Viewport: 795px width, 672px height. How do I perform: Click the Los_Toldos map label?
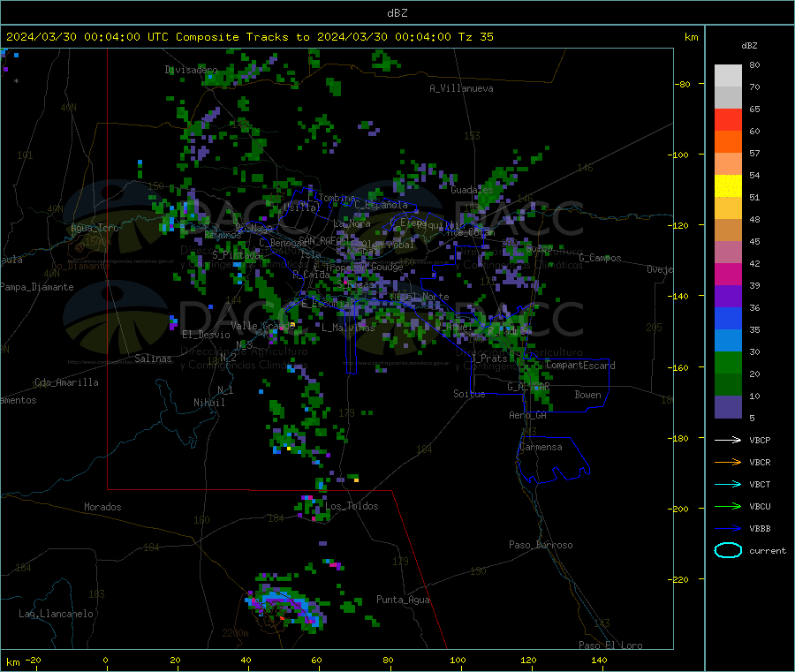(352, 506)
